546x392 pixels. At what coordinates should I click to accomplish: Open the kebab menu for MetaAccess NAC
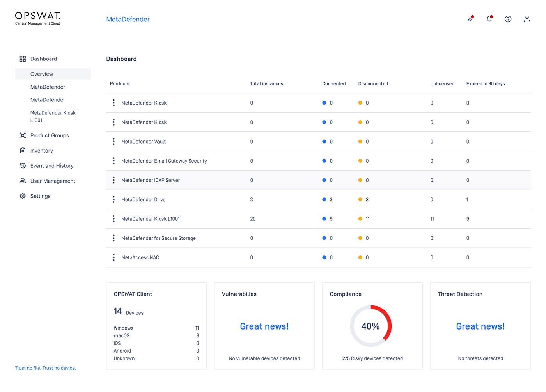113,257
